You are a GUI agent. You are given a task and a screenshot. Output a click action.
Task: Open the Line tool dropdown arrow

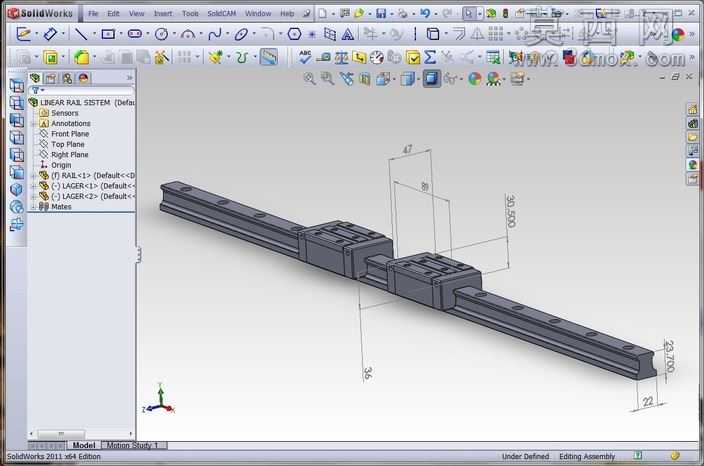(x=94, y=34)
